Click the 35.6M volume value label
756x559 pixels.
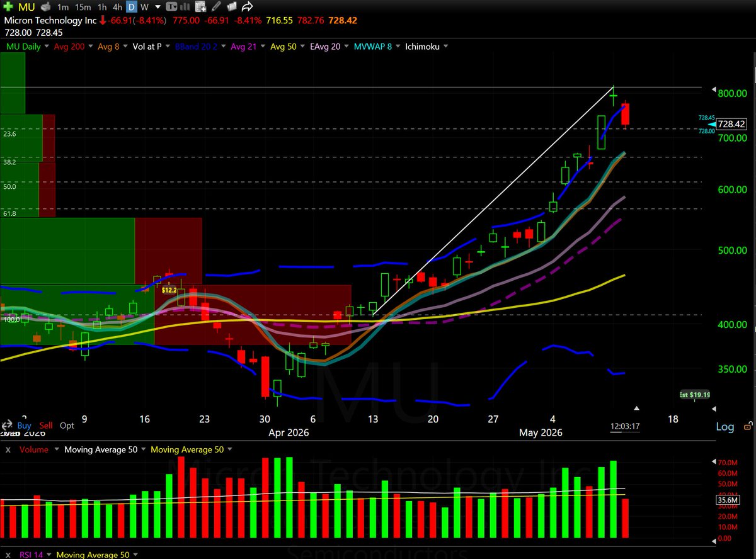[728, 501]
